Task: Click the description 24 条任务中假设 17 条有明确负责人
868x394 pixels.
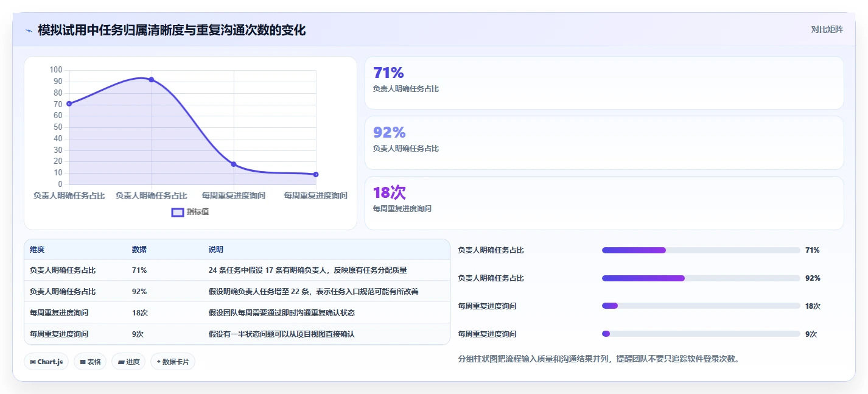Action: (x=308, y=270)
